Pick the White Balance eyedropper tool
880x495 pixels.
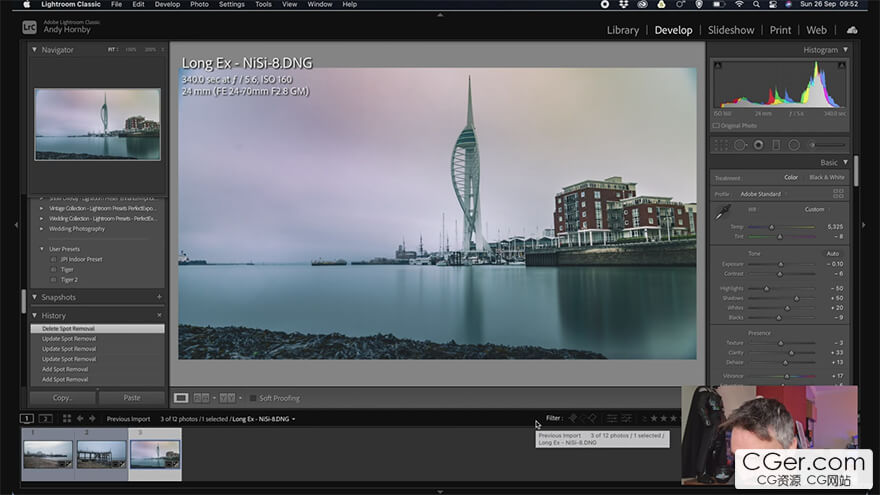[722, 213]
